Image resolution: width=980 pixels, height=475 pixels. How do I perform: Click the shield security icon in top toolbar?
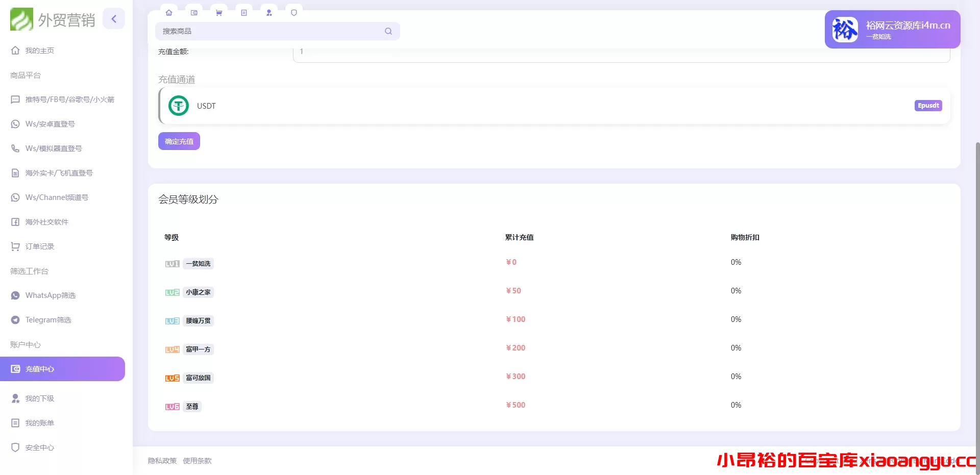click(x=294, y=13)
